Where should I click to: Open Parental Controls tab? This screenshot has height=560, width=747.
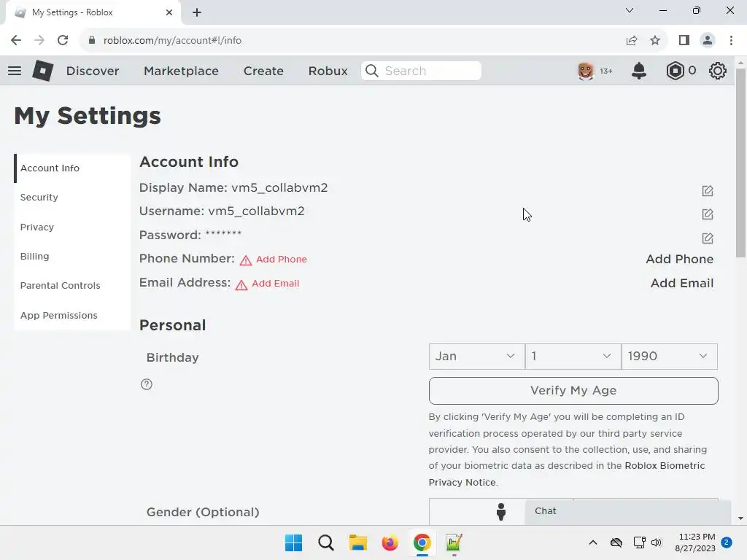pyautogui.click(x=72, y=285)
